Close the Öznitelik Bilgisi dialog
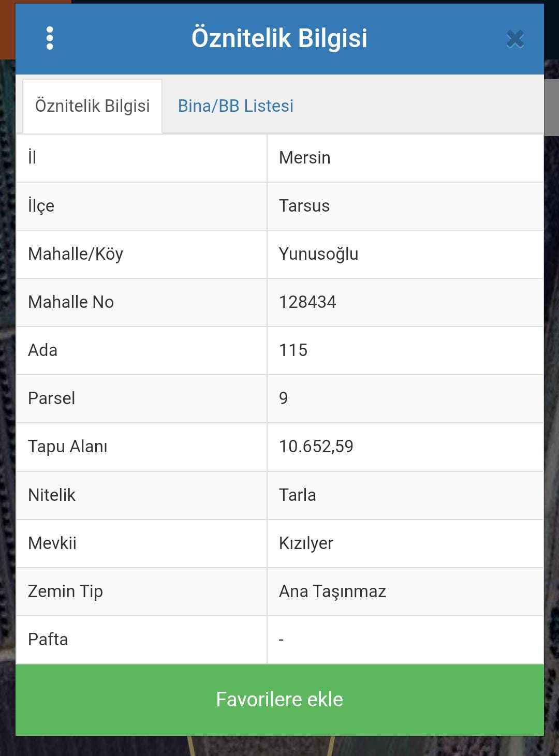Image resolution: width=559 pixels, height=756 pixels. click(x=515, y=39)
